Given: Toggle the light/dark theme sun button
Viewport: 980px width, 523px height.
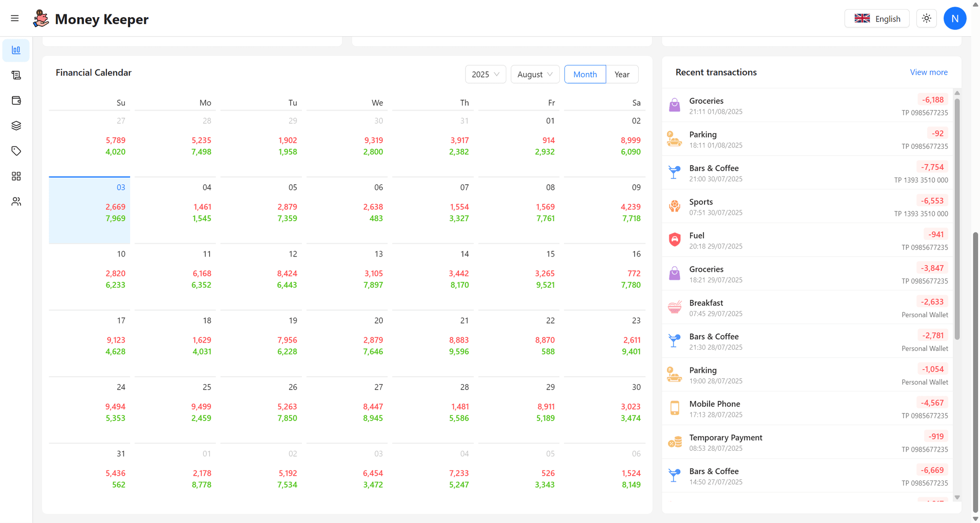Looking at the screenshot, I should (x=926, y=19).
